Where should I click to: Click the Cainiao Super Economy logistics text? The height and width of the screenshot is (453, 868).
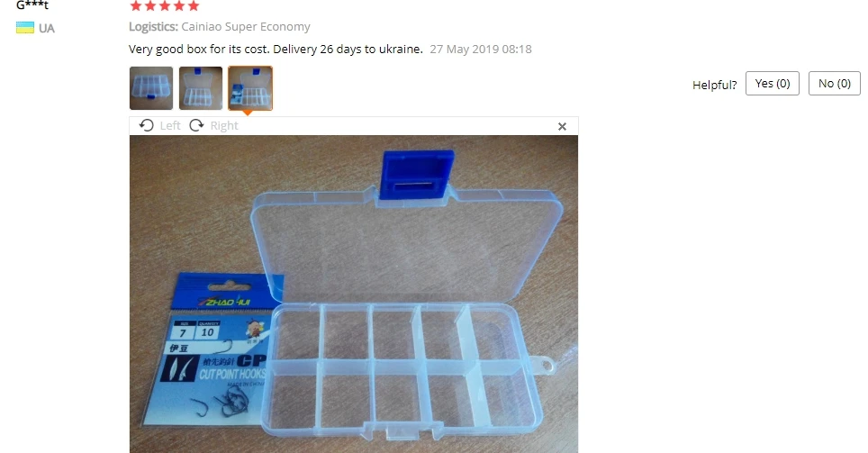(246, 27)
